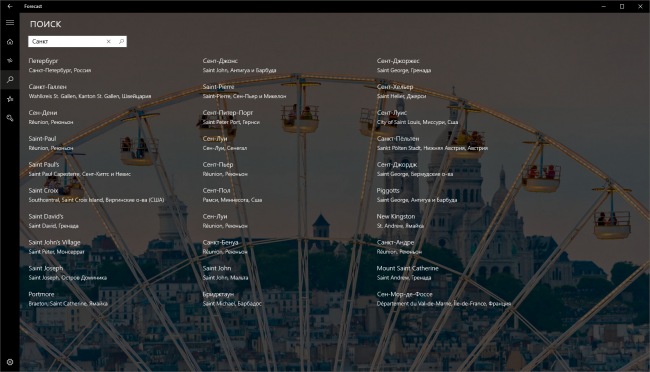Pick the New Kingston result
This screenshot has width=650, height=372.
coord(400,221)
